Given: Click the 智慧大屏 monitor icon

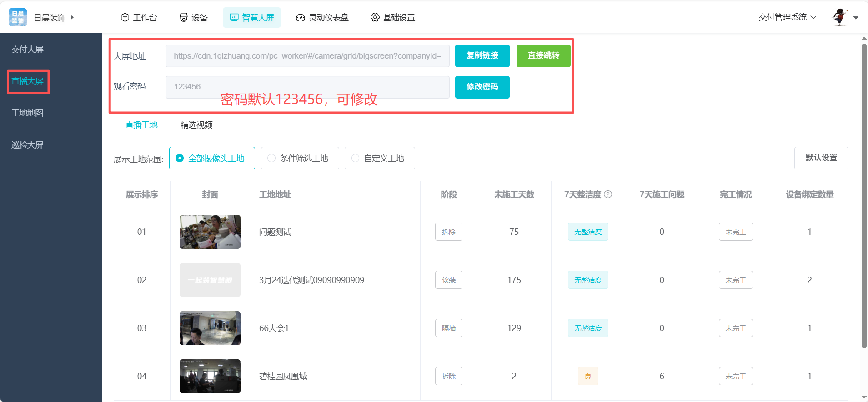Looking at the screenshot, I should tap(234, 17).
